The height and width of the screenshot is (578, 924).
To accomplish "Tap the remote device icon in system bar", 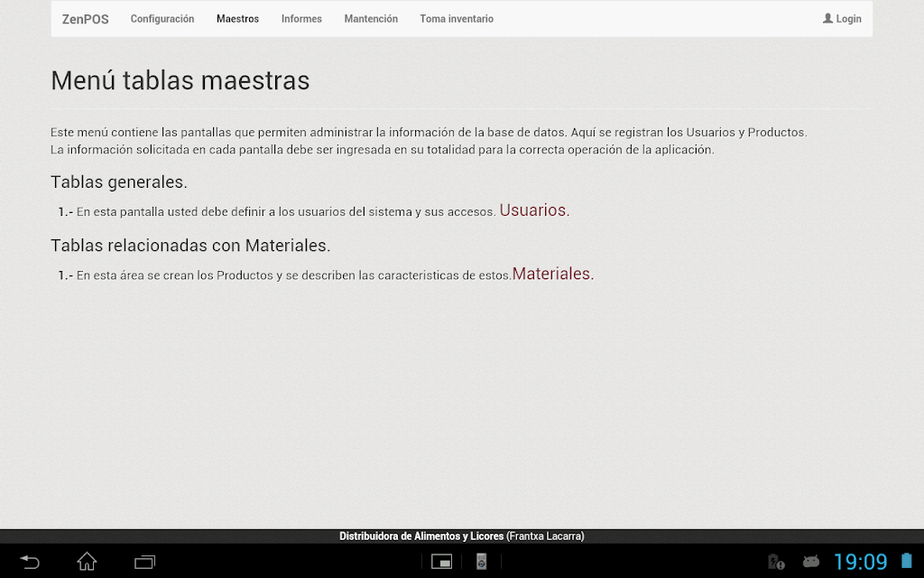I will coord(482,562).
